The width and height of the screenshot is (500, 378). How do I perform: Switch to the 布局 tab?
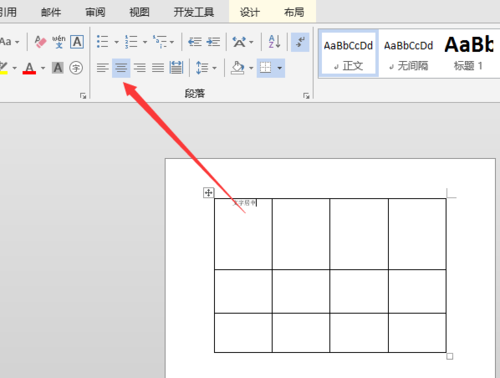pyautogui.click(x=294, y=12)
